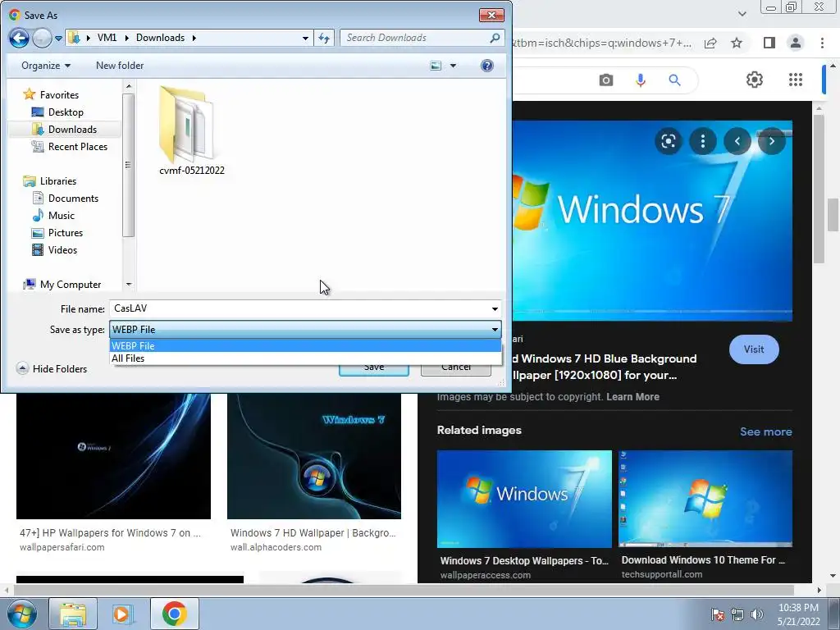Go back in Save As dialog
This screenshot has width=840, height=630.
click(x=19, y=38)
